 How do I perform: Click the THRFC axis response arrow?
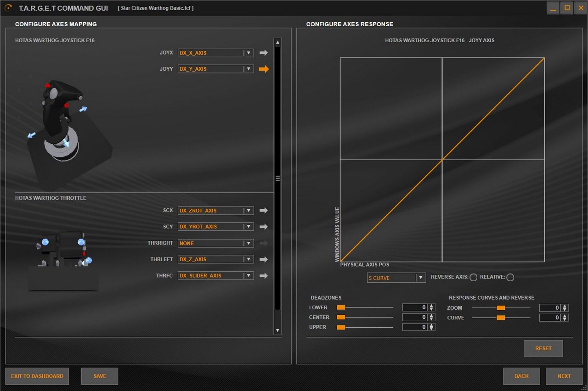(263, 276)
